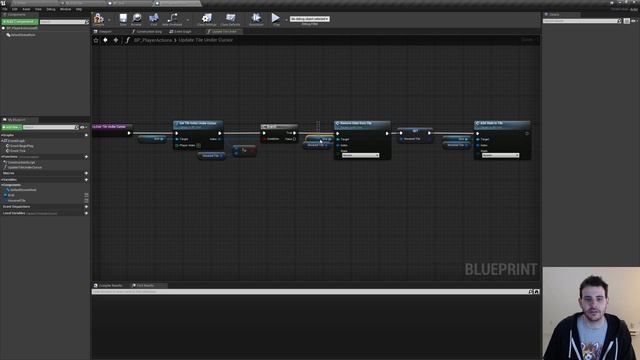Open the Window menu
Image resolution: width=640 pixels, height=360 pixels.
[65, 9]
